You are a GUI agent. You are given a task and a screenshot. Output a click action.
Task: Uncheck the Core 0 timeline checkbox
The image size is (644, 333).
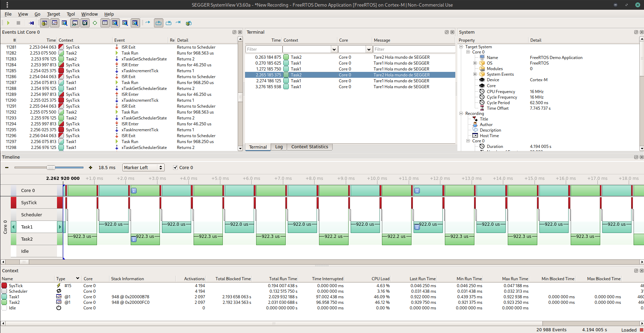pos(176,167)
